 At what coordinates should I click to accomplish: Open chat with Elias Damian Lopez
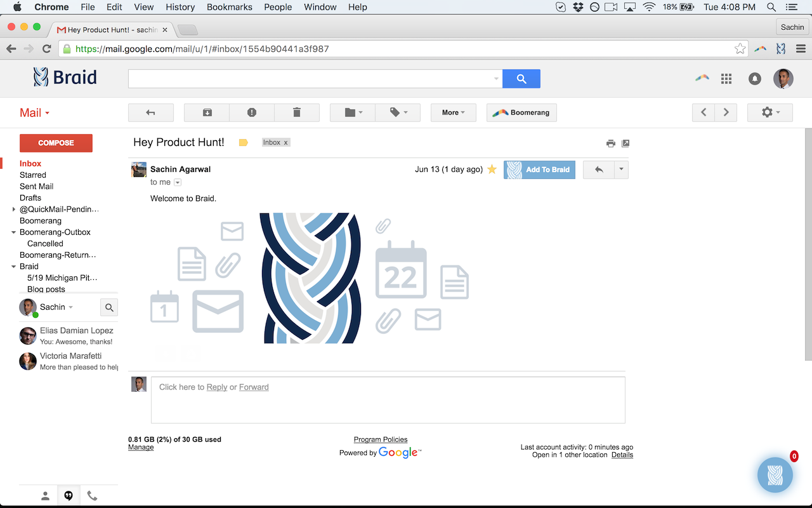(x=69, y=336)
